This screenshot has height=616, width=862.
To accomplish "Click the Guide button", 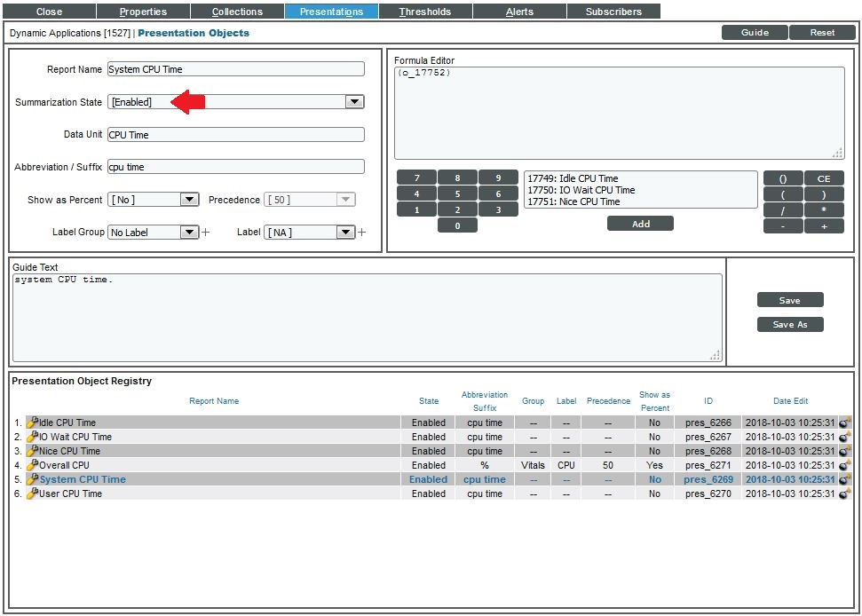I will pyautogui.click(x=754, y=32).
